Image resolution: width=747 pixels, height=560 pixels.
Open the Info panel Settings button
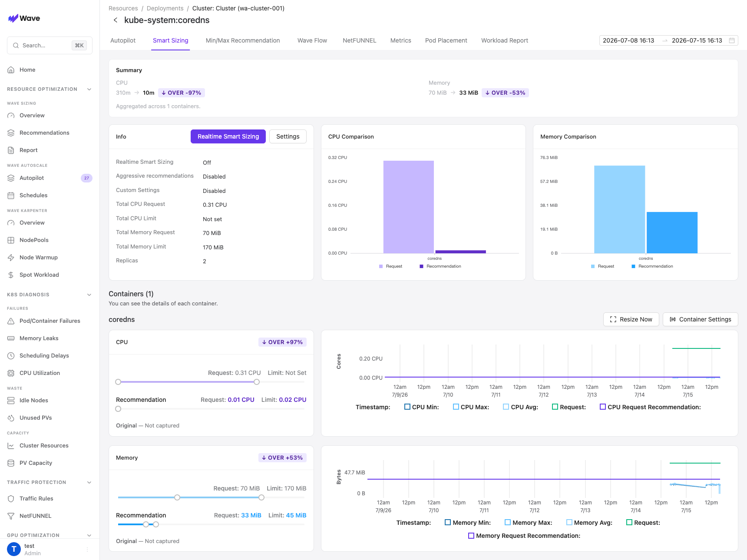click(288, 136)
